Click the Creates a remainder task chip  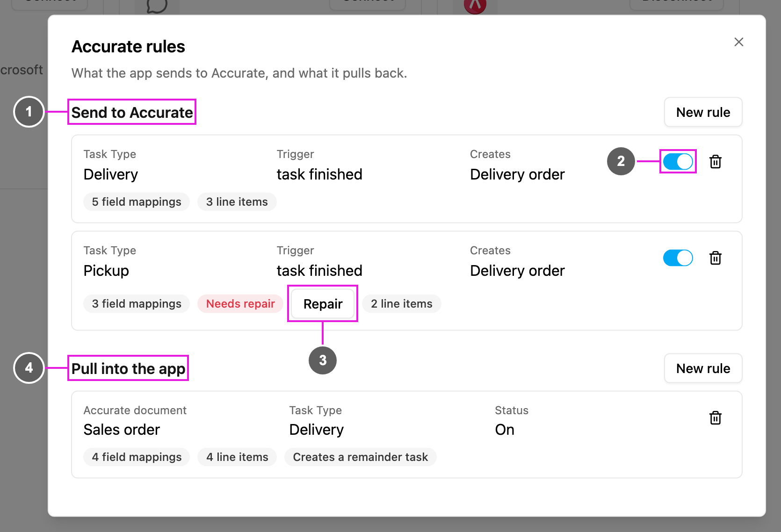click(361, 457)
